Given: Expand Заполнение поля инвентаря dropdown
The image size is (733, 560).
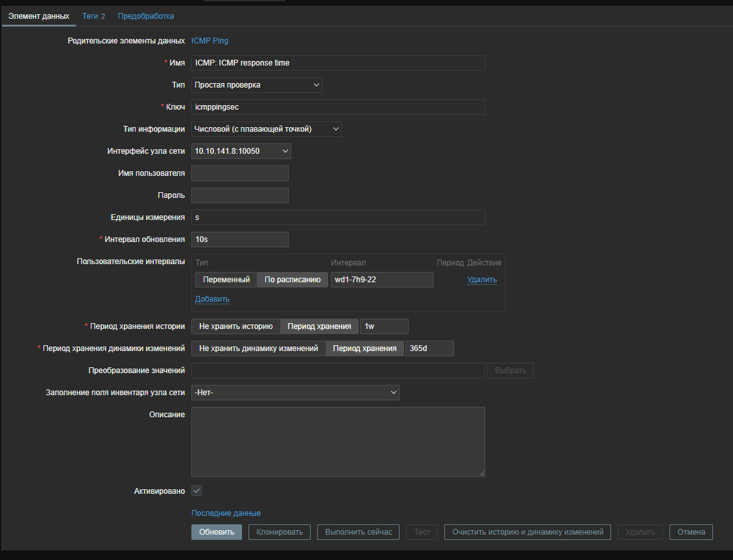Looking at the screenshot, I should (x=295, y=393).
